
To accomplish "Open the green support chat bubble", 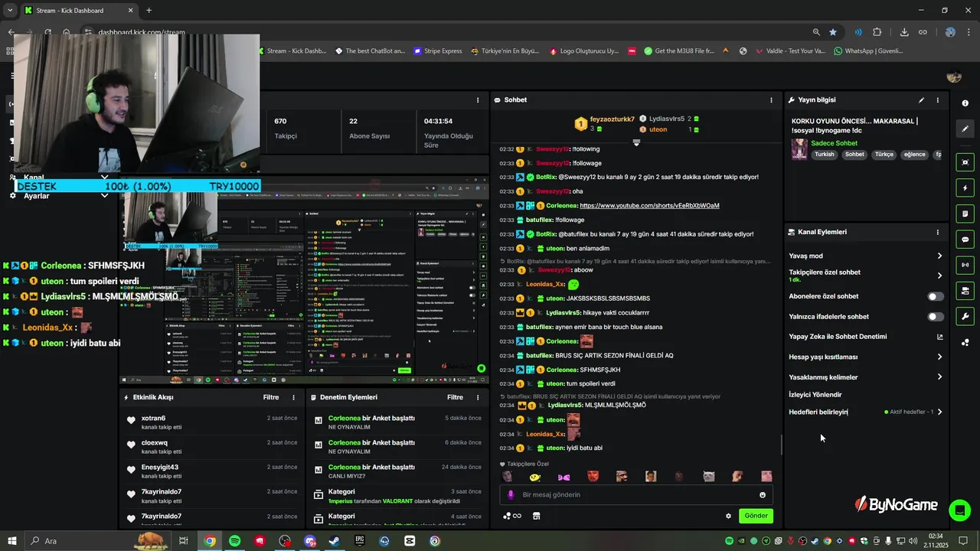I will [x=959, y=510].
